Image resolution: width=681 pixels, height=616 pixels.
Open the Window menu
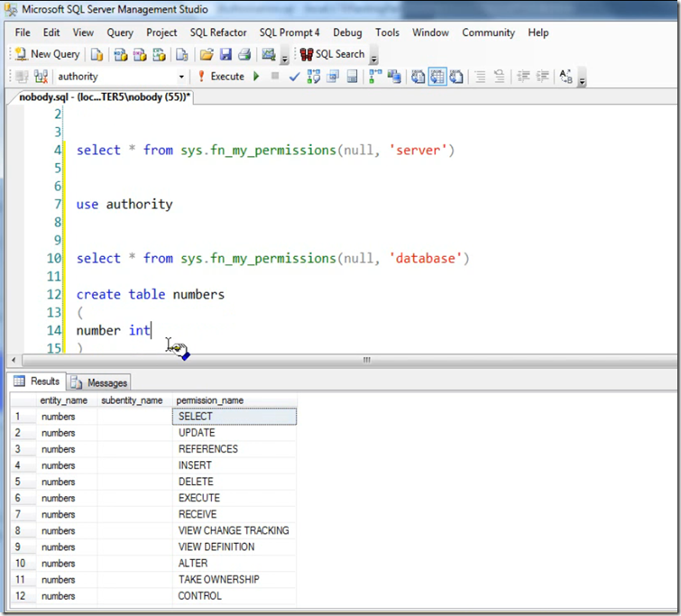(x=430, y=32)
